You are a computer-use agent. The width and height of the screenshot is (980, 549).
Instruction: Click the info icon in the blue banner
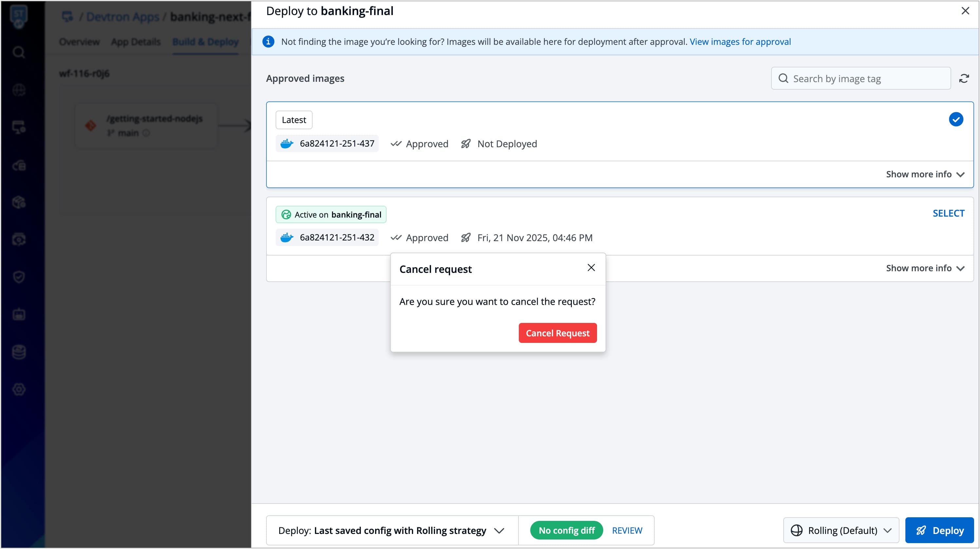(x=268, y=42)
